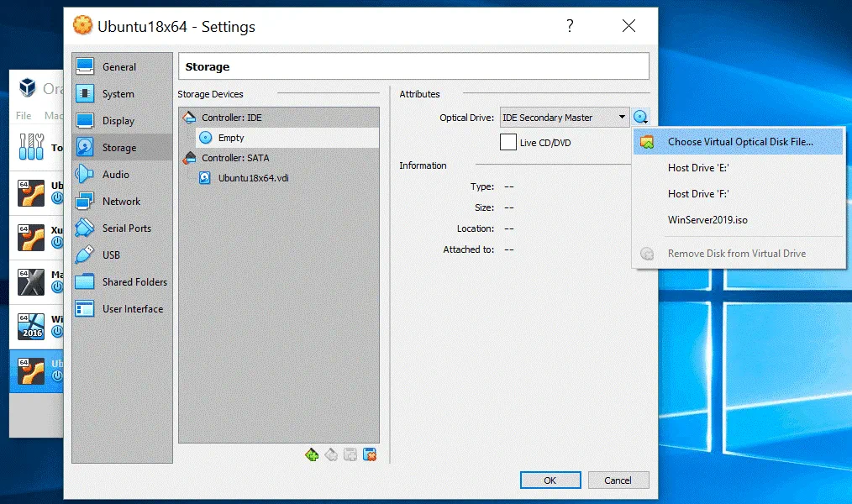
Task: Open the Audio settings category
Action: [x=115, y=175]
